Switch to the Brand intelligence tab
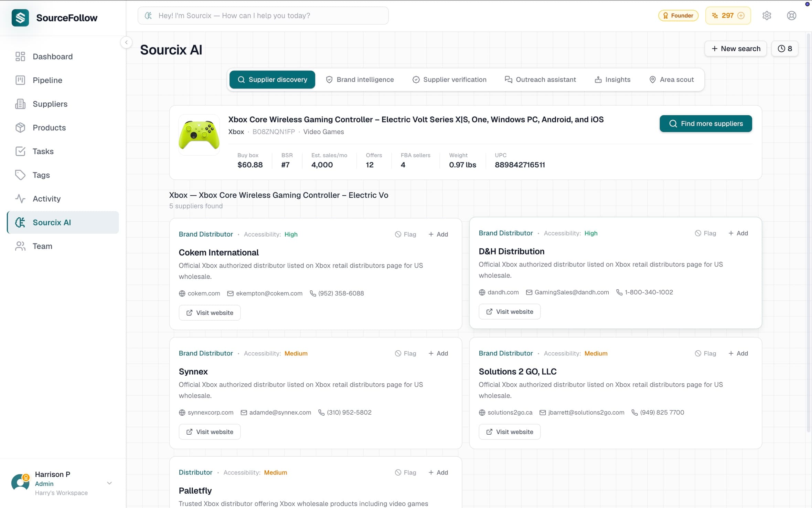The image size is (812, 508). pos(360,79)
